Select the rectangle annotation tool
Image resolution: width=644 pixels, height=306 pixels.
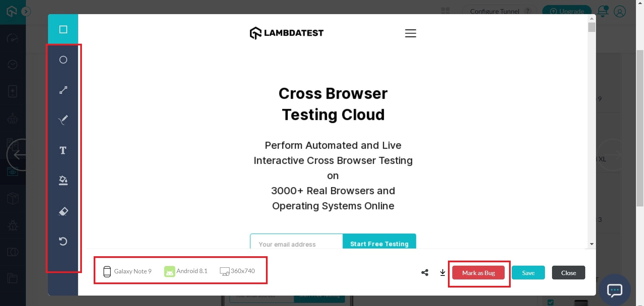pos(63,29)
